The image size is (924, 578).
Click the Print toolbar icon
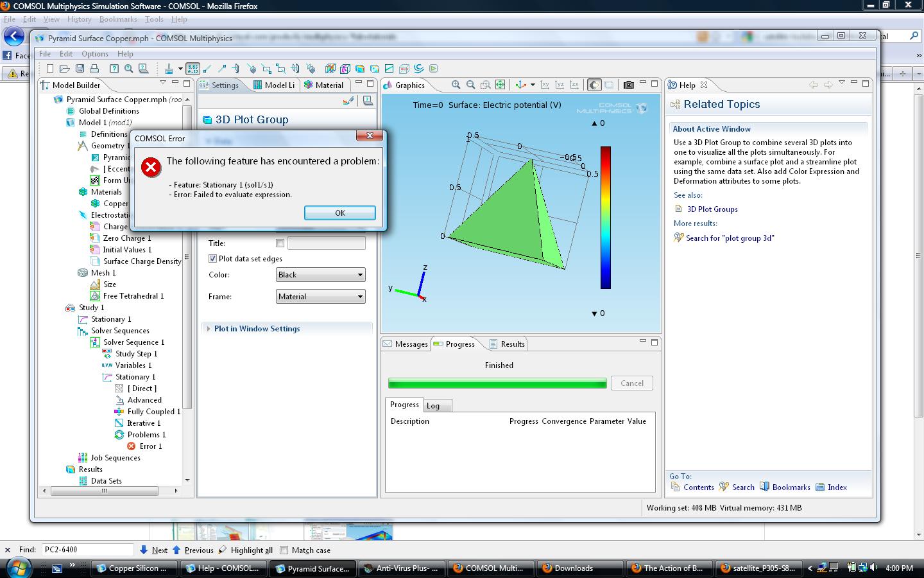(x=94, y=69)
